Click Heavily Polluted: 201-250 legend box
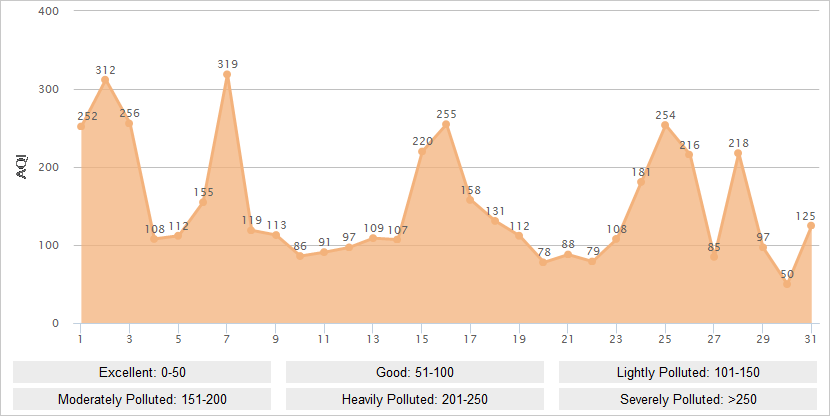The width and height of the screenshot is (830, 416). point(415,399)
